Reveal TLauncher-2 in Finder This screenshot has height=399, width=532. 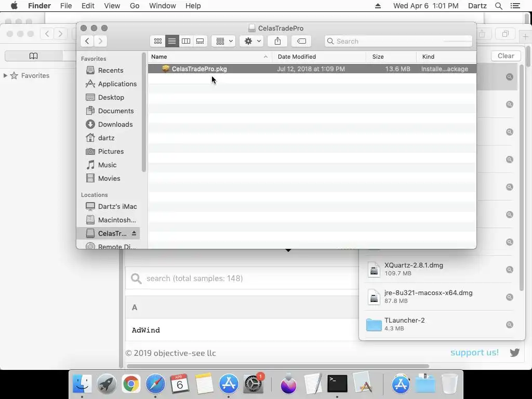pos(509,324)
